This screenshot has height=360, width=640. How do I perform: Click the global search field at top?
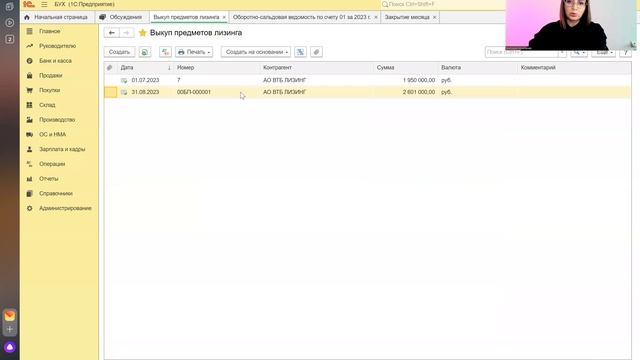click(443, 4)
